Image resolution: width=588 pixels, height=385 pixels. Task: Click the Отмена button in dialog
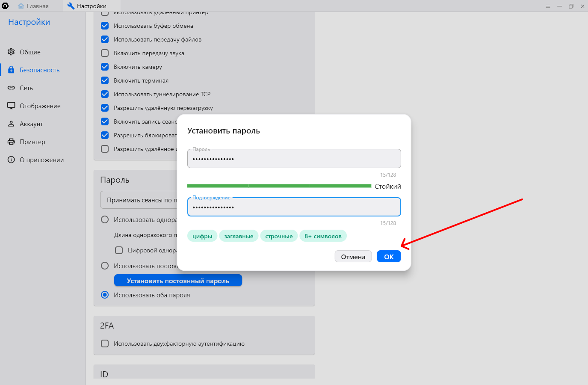(353, 257)
